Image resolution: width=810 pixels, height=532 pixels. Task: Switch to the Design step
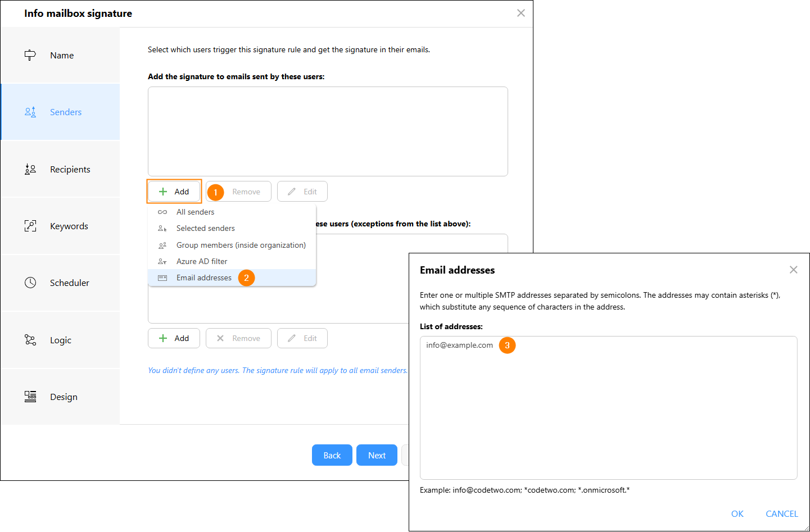click(60, 397)
